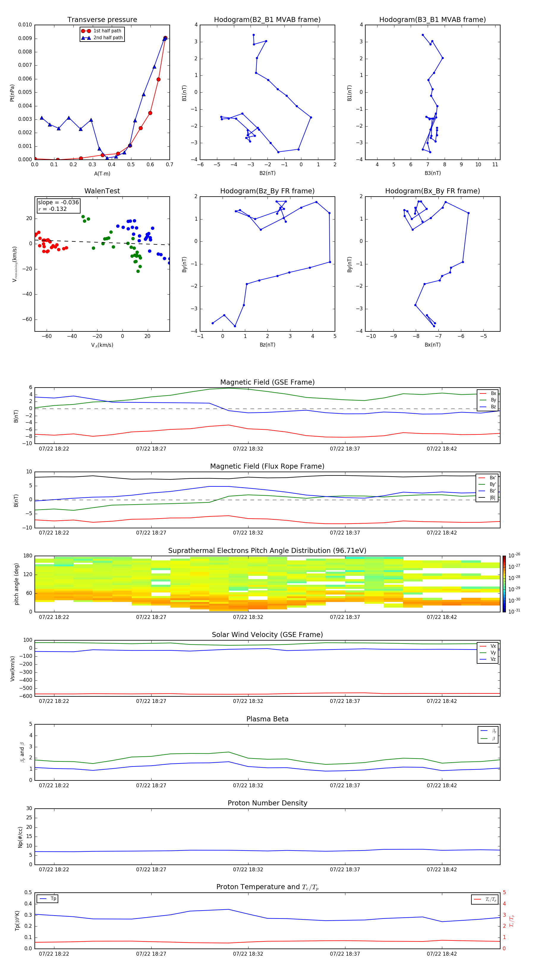Click the 'By' legend entry in GSE plot

[488, 400]
